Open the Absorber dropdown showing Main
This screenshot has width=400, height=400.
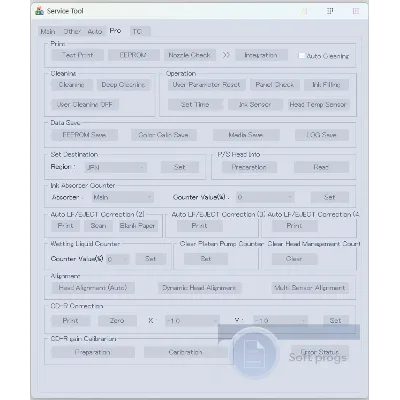tap(123, 197)
